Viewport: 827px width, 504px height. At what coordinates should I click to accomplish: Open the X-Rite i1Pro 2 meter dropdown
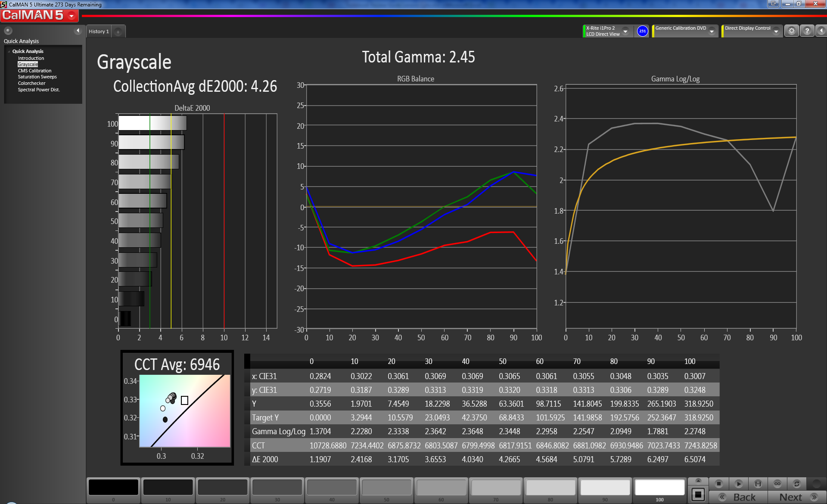click(625, 31)
